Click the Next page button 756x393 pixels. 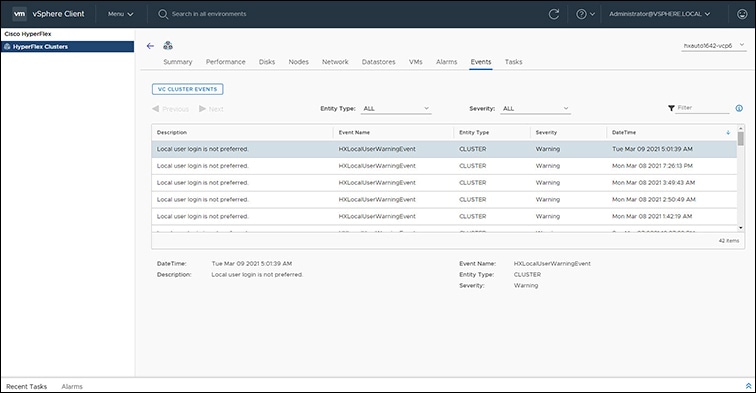(x=211, y=109)
